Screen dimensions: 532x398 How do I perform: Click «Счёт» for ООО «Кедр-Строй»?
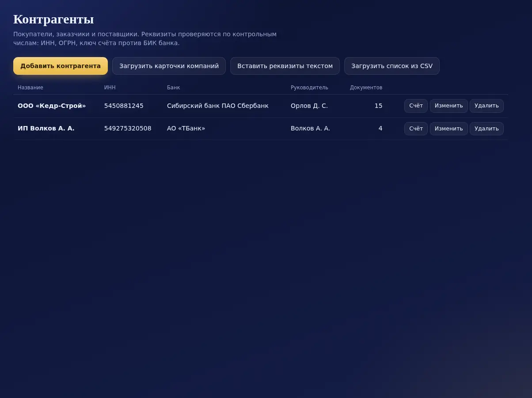point(416,106)
